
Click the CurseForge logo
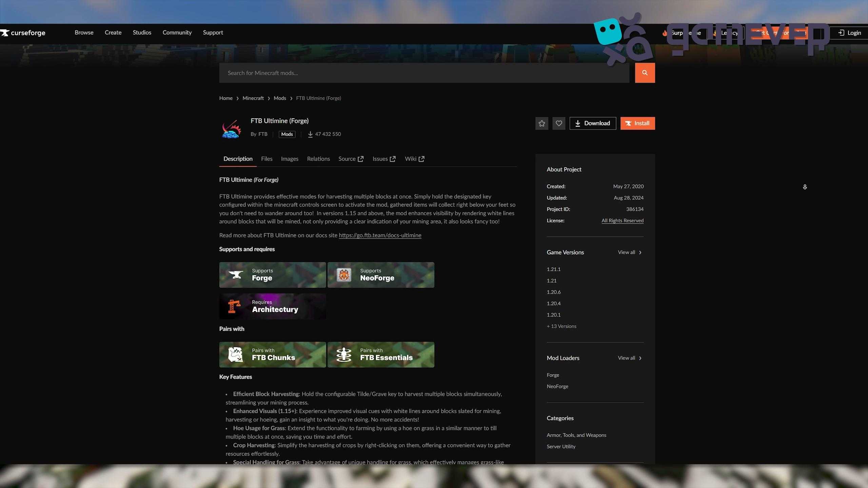pyautogui.click(x=23, y=33)
